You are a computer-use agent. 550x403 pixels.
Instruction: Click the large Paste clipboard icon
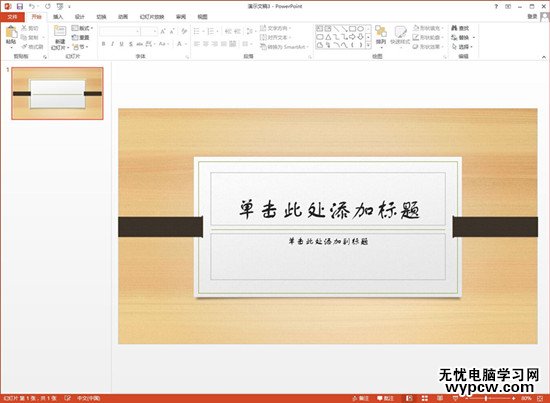[x=11, y=32]
